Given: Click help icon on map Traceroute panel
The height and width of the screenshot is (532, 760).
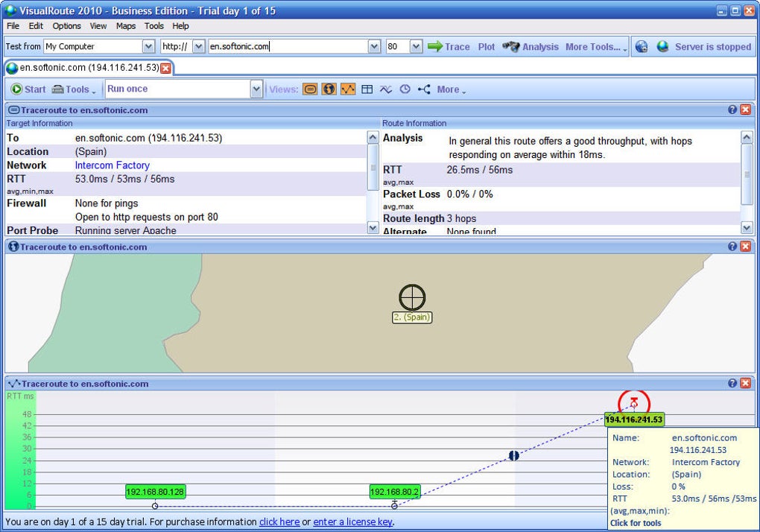Looking at the screenshot, I should pyautogui.click(x=732, y=247).
